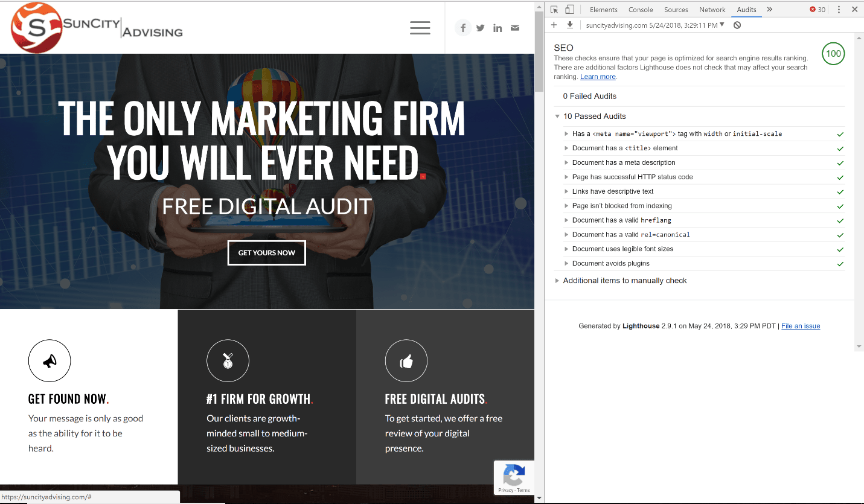Click the email envelope icon
Viewport: 864px width, 504px height.
coord(515,28)
